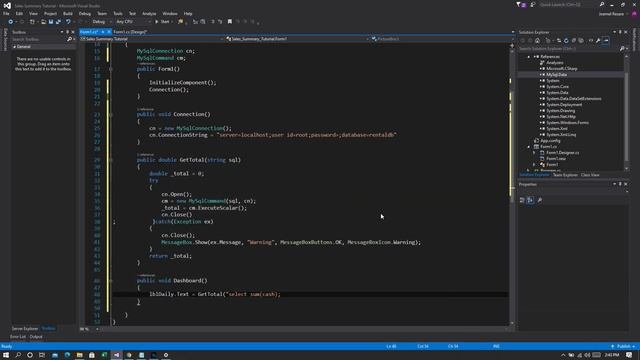This screenshot has height=360, width=640.
Task: Open the class navigation dropdown Sales_Summary_Tutorial.Form1
Action: [298, 39]
